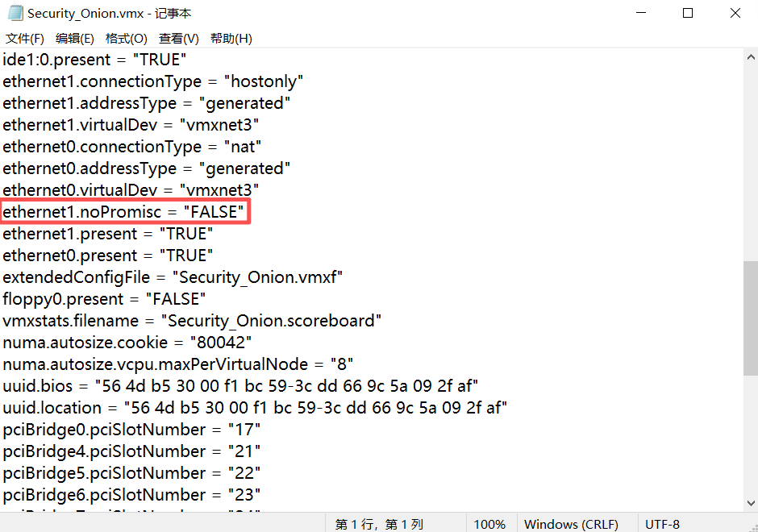Click the ethernet1.noPromisc FALSE line
This screenshot has height=532, width=758.
[x=123, y=212]
